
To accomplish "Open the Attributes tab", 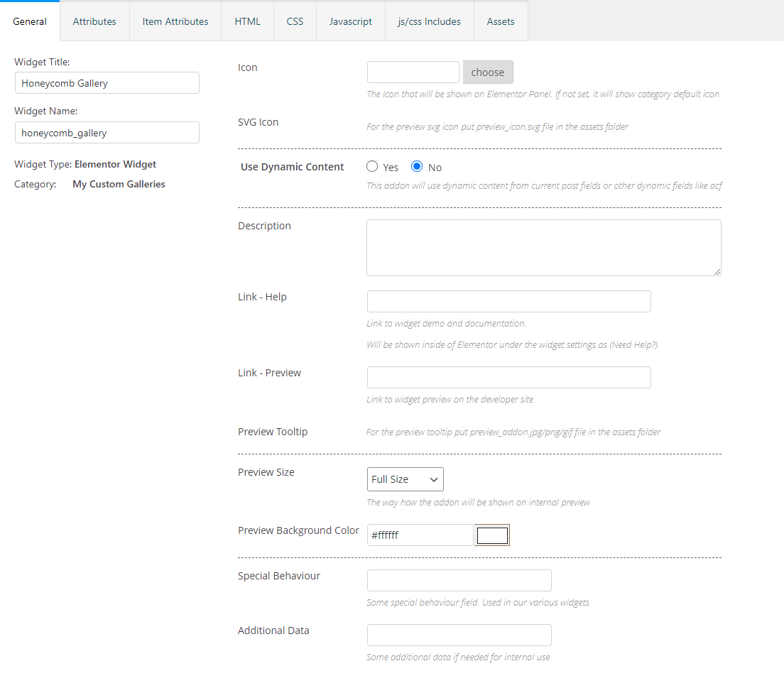I will pyautogui.click(x=94, y=21).
